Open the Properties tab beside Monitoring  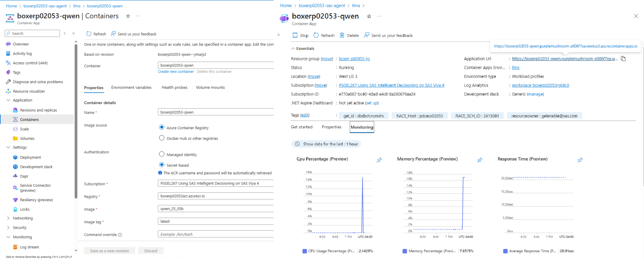[x=331, y=127]
